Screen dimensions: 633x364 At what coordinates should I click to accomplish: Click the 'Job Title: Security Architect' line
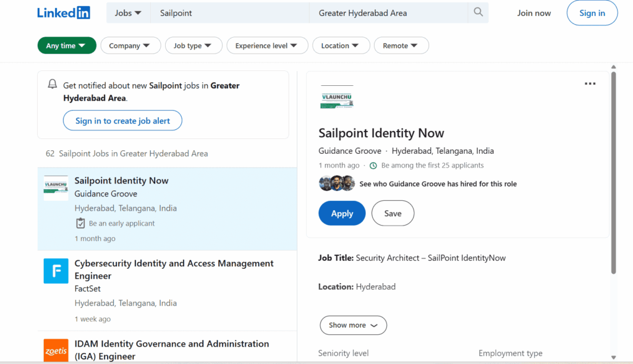pyautogui.click(x=412, y=258)
